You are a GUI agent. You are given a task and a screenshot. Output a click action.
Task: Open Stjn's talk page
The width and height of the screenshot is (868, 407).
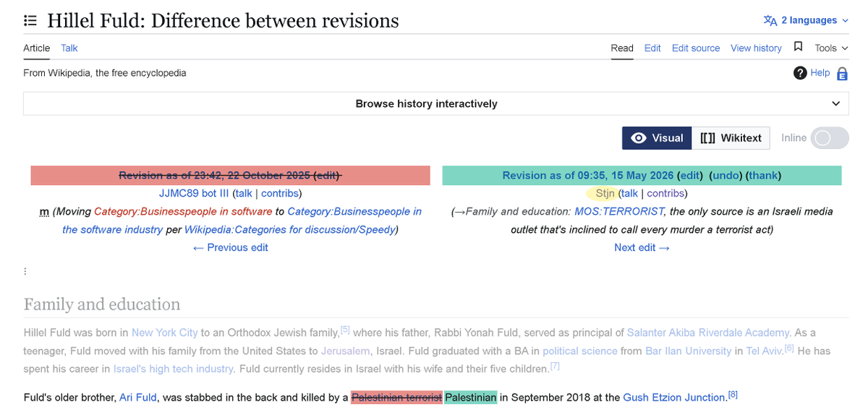coord(630,193)
